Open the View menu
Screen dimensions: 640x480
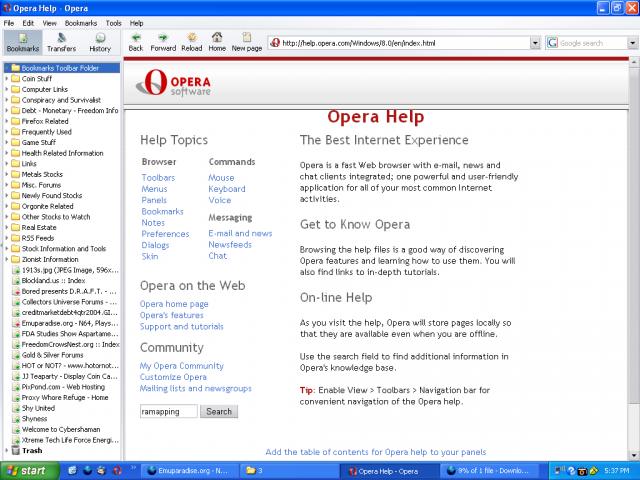[x=49, y=23]
